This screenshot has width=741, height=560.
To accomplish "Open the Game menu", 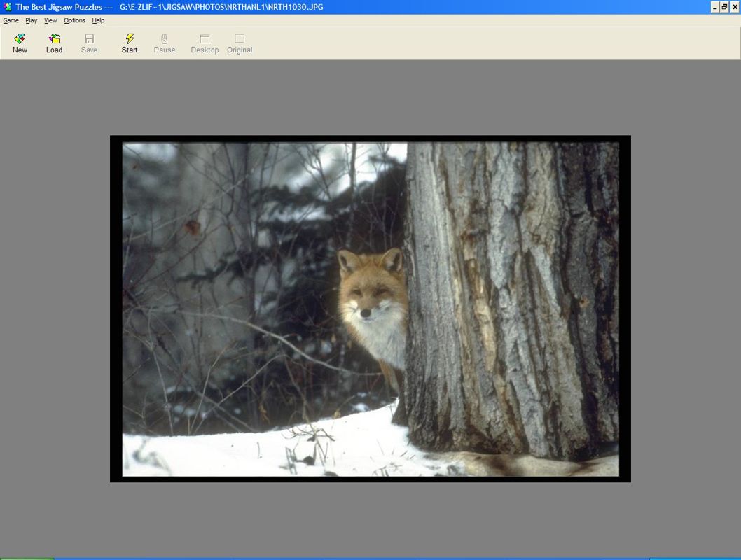I will coord(11,20).
